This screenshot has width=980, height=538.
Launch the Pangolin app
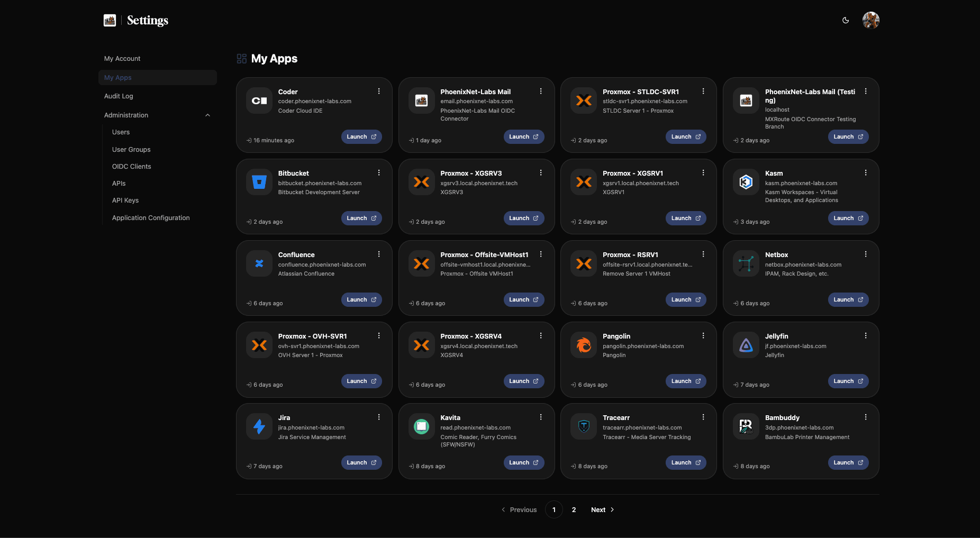pos(686,381)
